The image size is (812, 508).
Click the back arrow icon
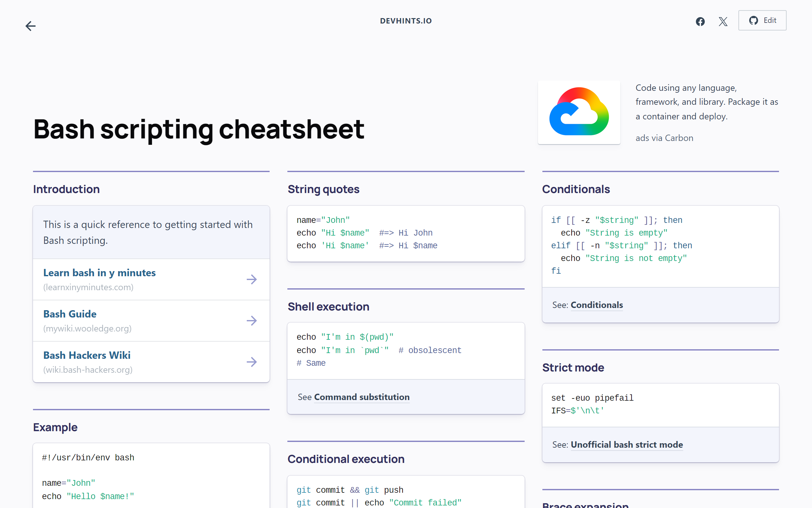click(x=30, y=26)
